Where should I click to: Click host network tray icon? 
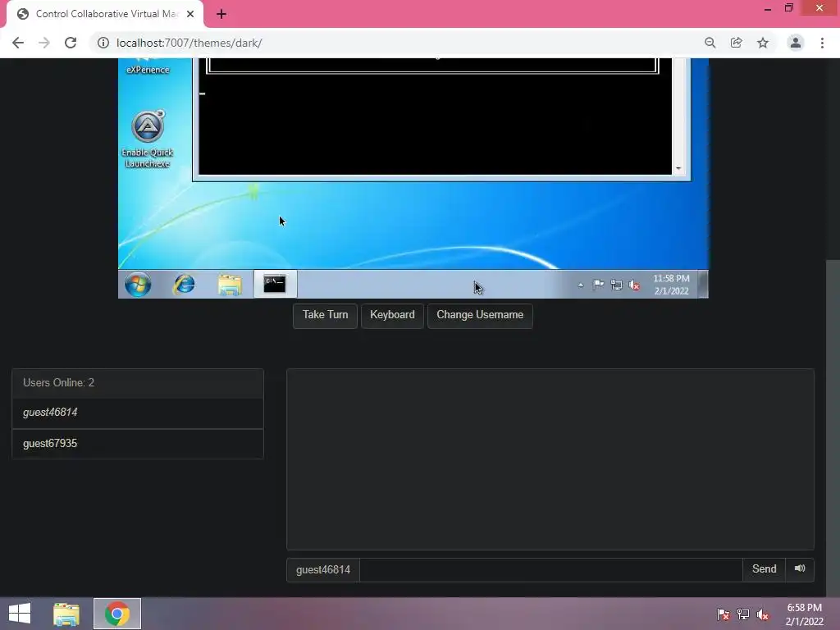tap(743, 614)
